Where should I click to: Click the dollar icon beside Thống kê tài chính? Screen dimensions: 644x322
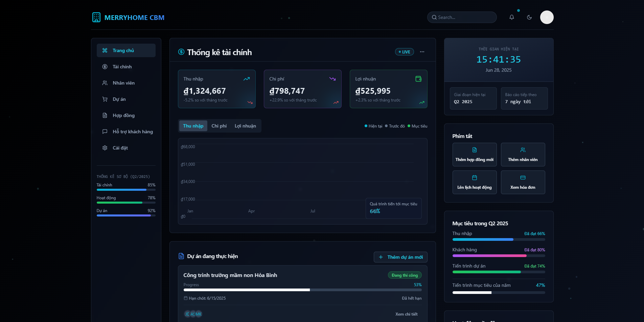tap(181, 52)
